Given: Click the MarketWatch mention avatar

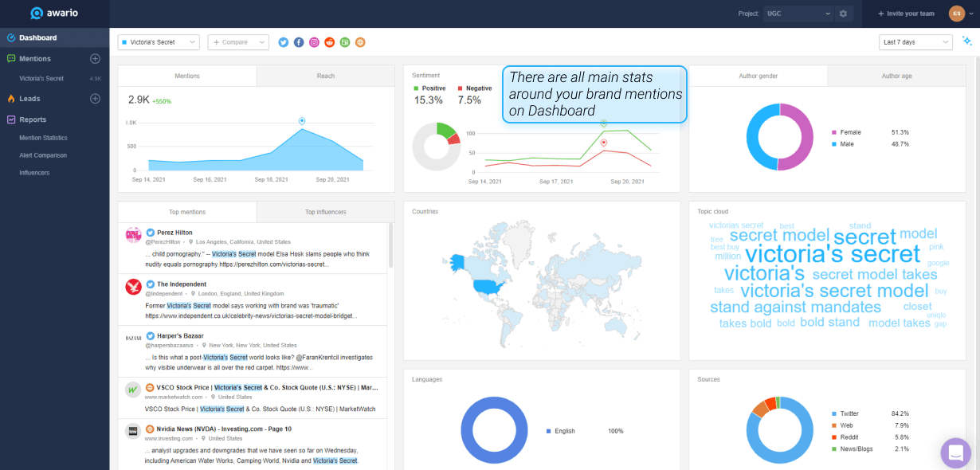Looking at the screenshot, I should [133, 390].
